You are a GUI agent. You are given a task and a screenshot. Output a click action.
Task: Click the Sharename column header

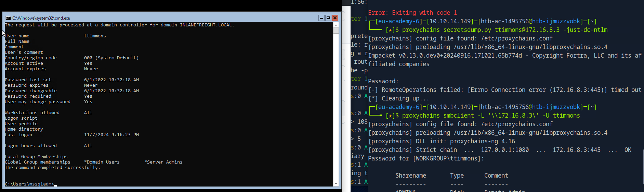pyautogui.click(x=411, y=176)
